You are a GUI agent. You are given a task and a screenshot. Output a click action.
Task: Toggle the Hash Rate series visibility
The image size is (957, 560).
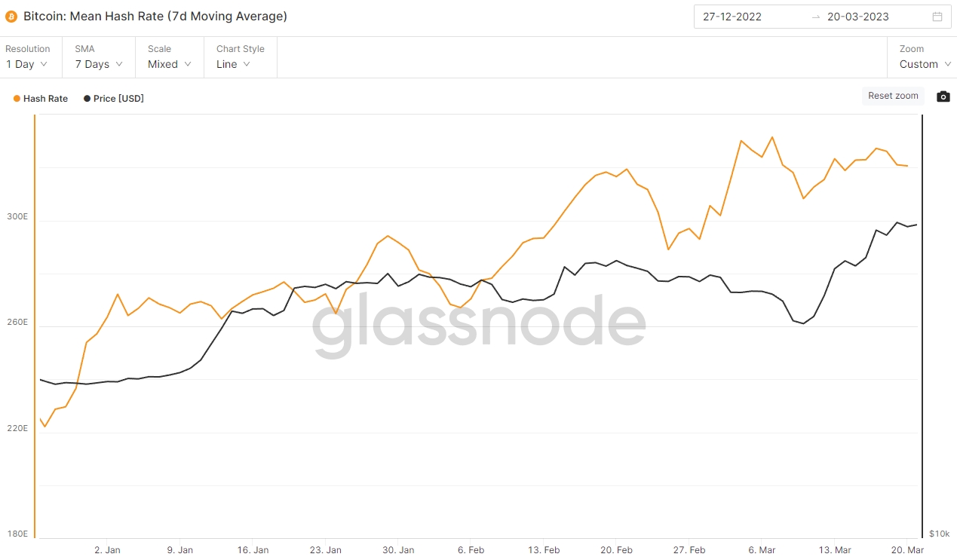pos(45,99)
